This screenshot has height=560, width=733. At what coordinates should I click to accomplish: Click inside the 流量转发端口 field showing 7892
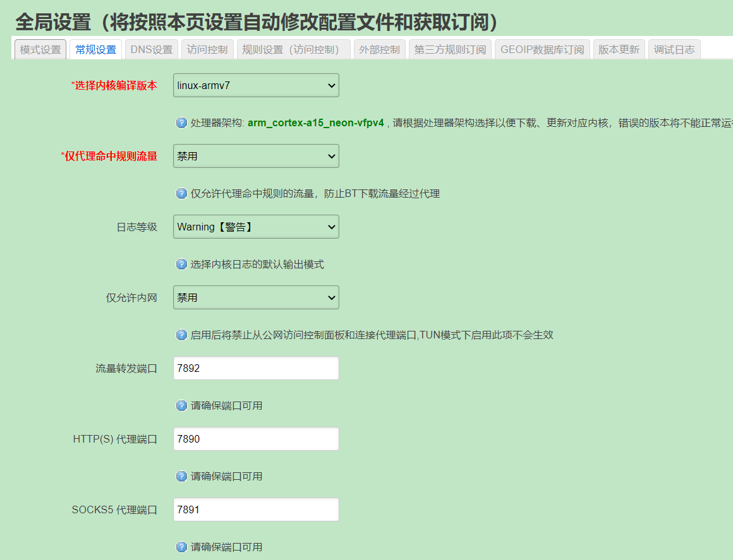tap(256, 368)
